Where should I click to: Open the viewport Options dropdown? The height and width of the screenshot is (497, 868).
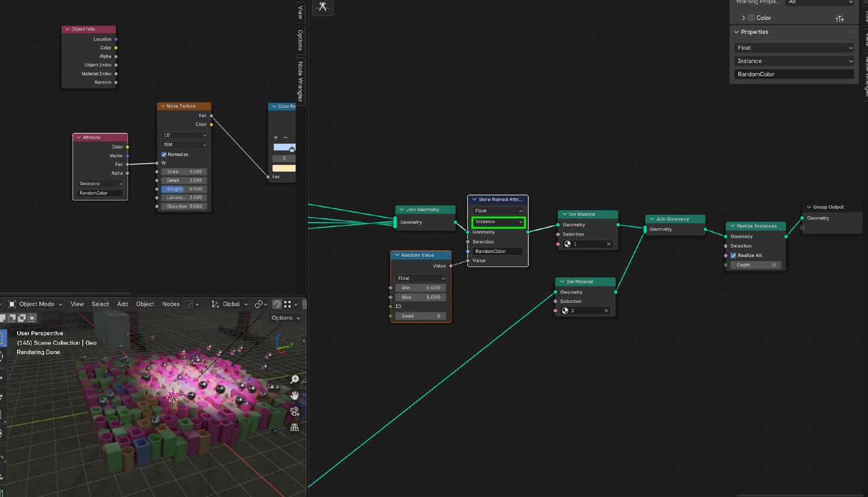285,318
